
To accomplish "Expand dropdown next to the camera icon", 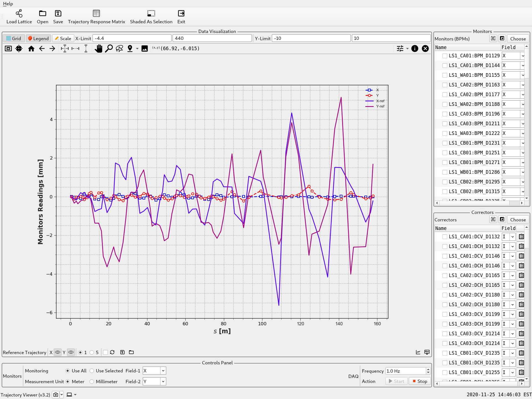I will point(62,395).
